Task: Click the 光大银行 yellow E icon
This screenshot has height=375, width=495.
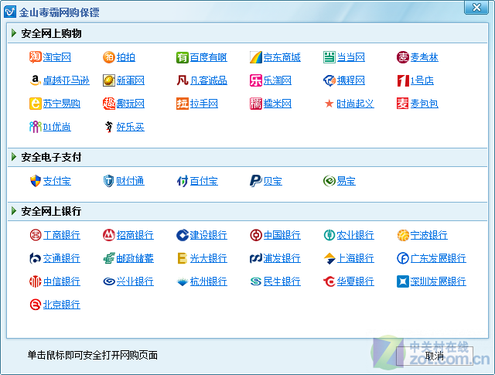Action: (182, 258)
